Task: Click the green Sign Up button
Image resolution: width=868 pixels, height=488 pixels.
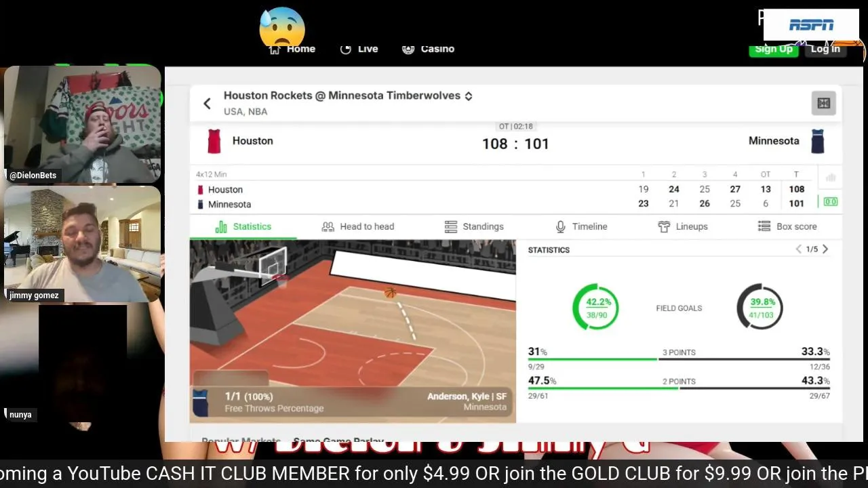Action: click(774, 49)
